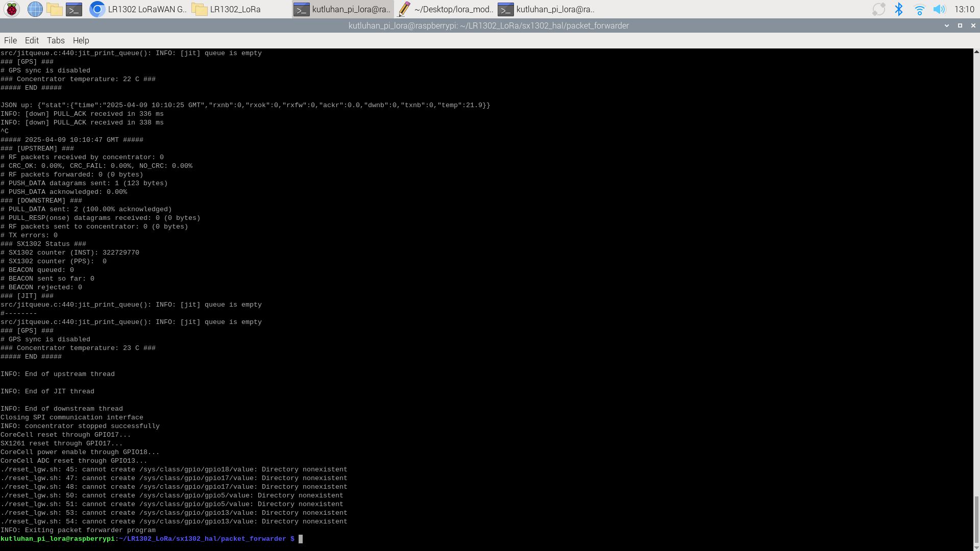Click 'PULL_ACK received in 336 ms' line
This screenshot has width=980, height=551.
(82, 114)
